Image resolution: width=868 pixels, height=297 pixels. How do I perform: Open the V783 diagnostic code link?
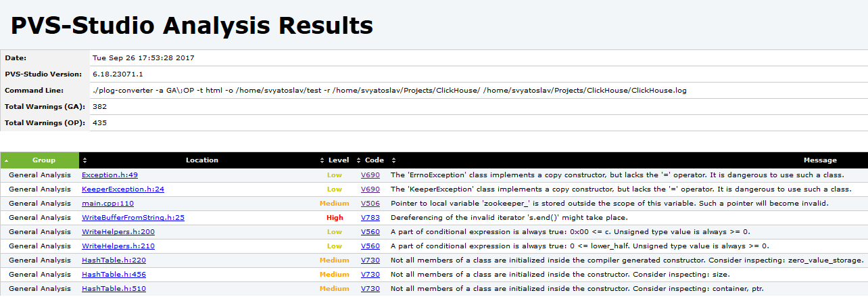(370, 217)
